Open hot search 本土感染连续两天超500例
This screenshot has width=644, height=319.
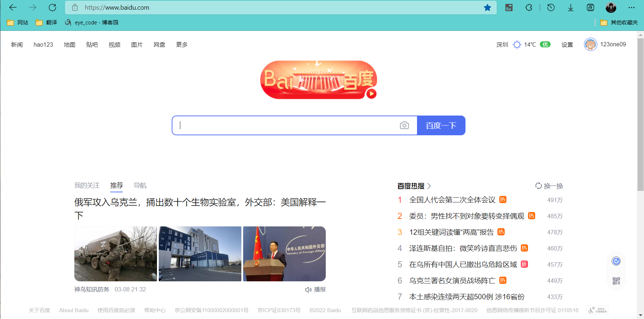coord(467,297)
